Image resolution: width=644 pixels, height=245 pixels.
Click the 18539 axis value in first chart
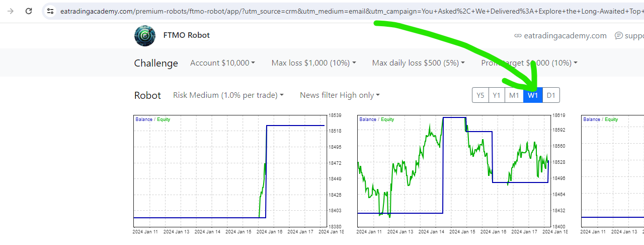click(x=335, y=115)
